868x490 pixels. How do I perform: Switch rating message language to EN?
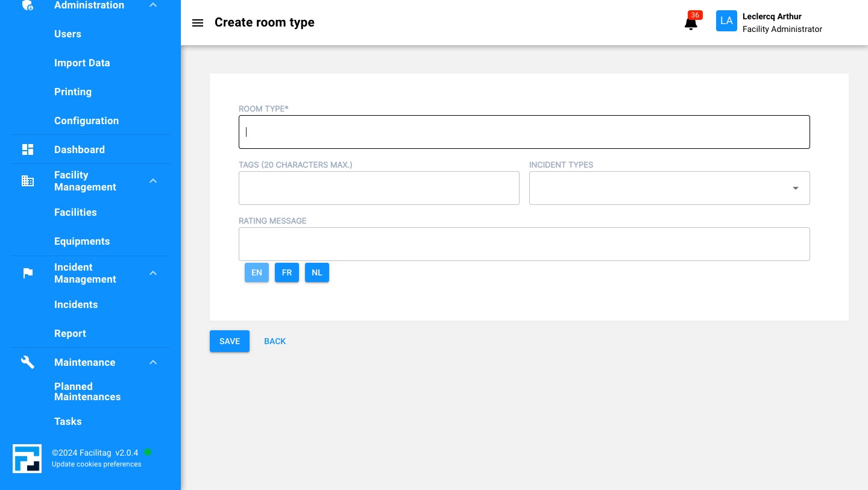pos(257,272)
